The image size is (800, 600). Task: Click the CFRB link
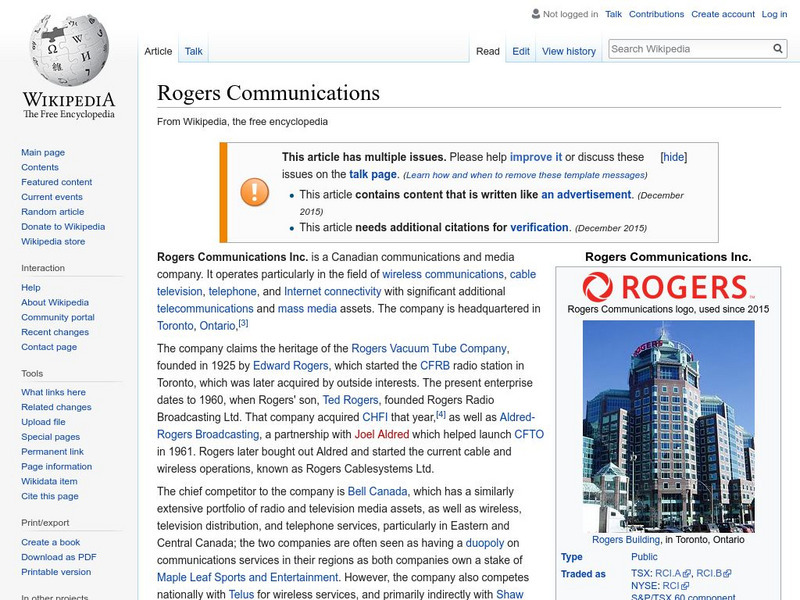[435, 366]
